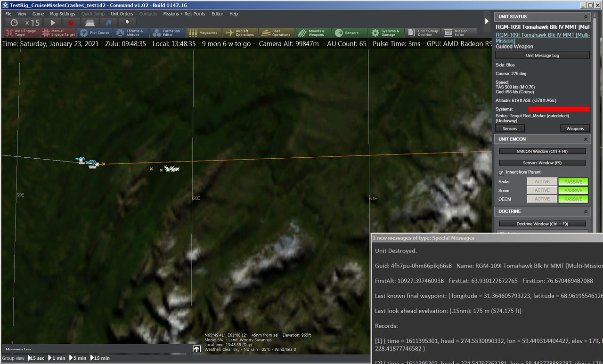Open the Sensors toolbar button
This screenshot has height=364, width=603.
point(350,33)
